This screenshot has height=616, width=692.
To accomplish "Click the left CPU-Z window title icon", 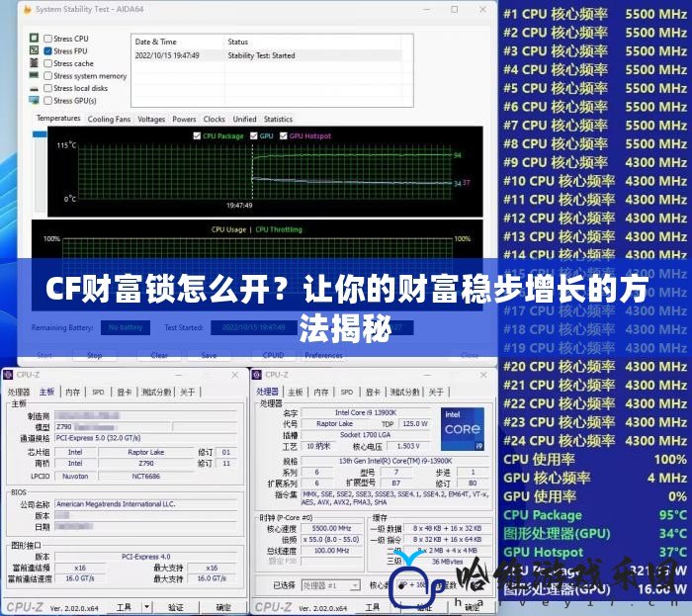I will pyautogui.click(x=8, y=375).
